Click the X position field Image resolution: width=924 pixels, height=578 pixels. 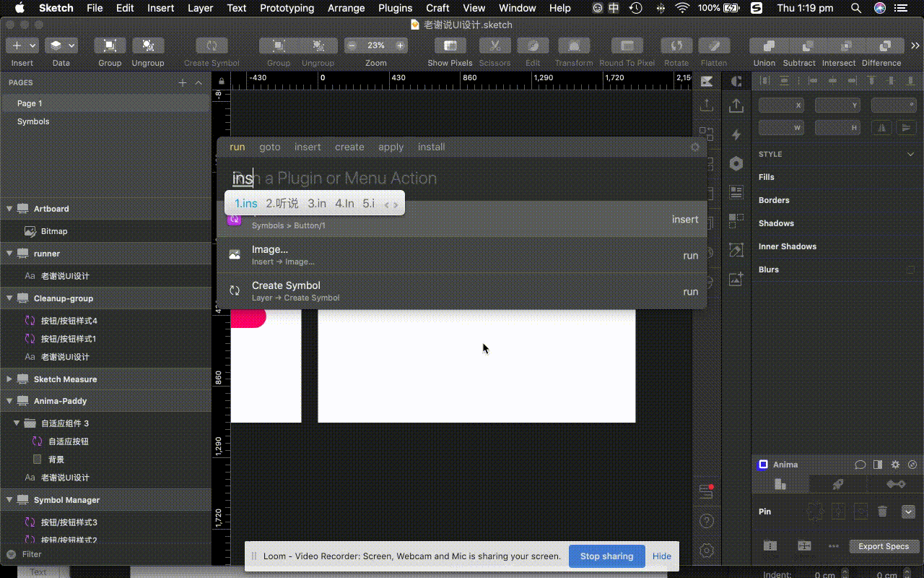[781, 105]
